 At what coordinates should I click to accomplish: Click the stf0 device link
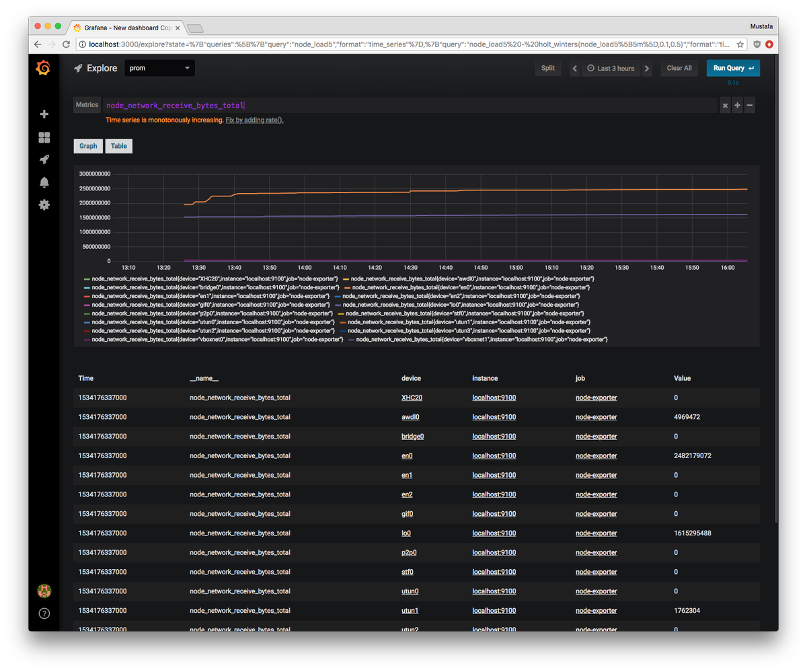407,572
